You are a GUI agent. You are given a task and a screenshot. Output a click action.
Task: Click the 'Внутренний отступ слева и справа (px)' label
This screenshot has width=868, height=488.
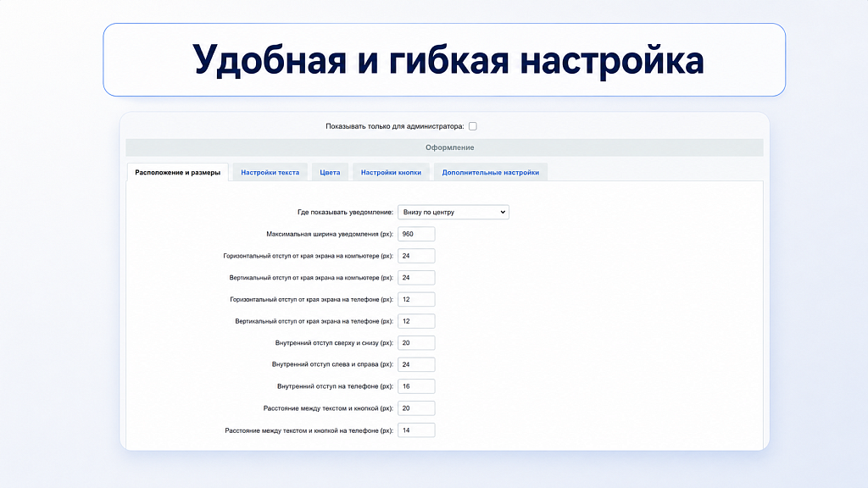click(x=332, y=364)
